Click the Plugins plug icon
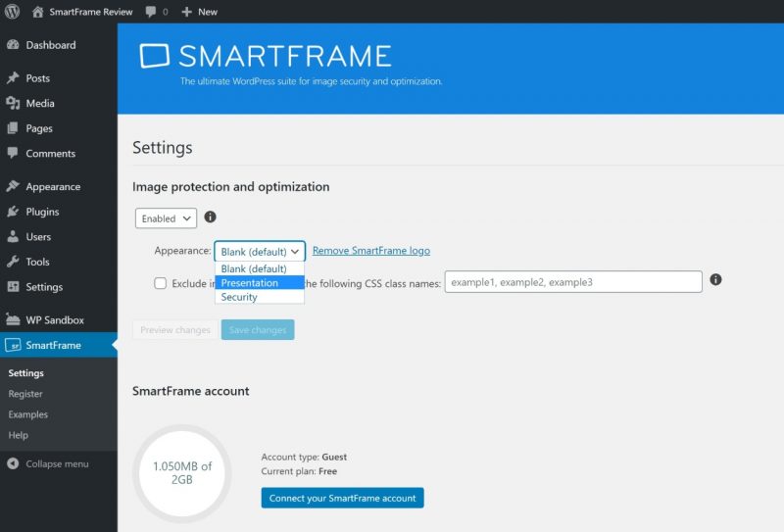The width and height of the screenshot is (784, 532). coord(13,212)
